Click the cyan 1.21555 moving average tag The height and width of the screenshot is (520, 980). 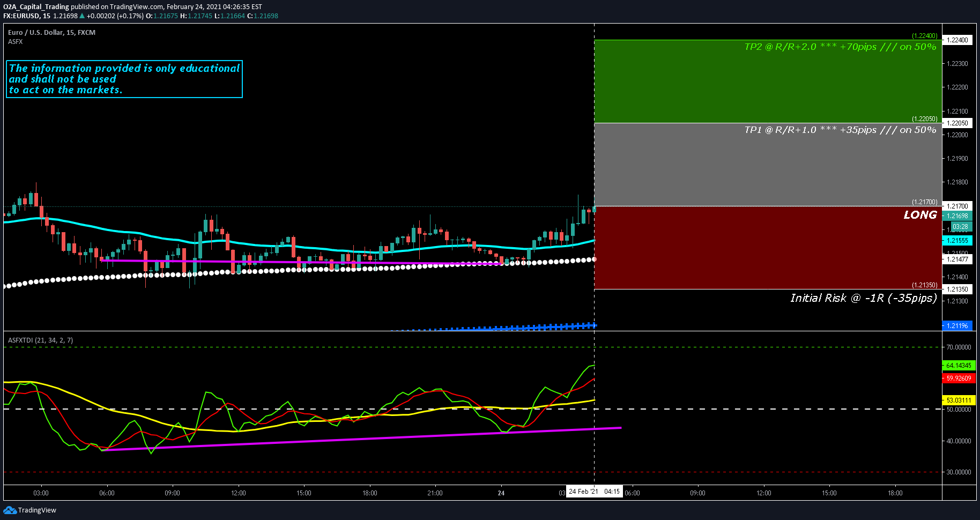[x=957, y=241]
